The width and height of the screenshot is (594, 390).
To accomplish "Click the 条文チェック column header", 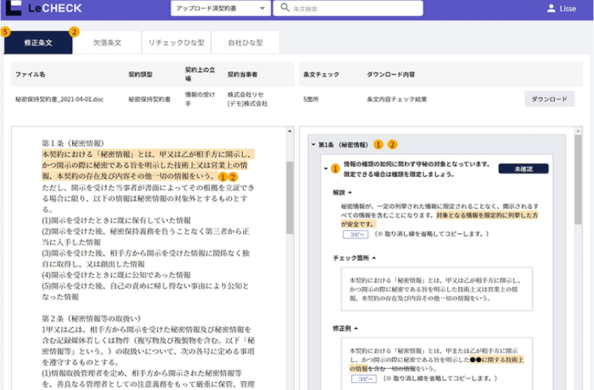I will 321,74.
